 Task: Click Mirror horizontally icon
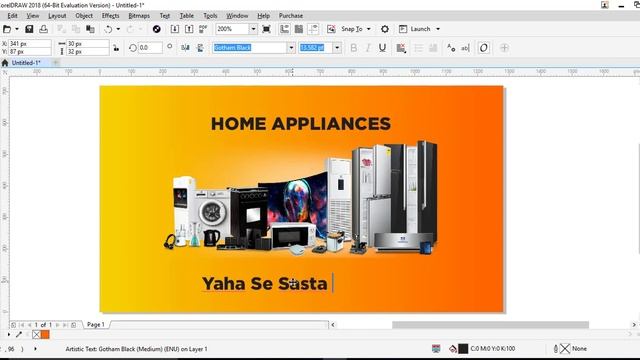coord(185,48)
